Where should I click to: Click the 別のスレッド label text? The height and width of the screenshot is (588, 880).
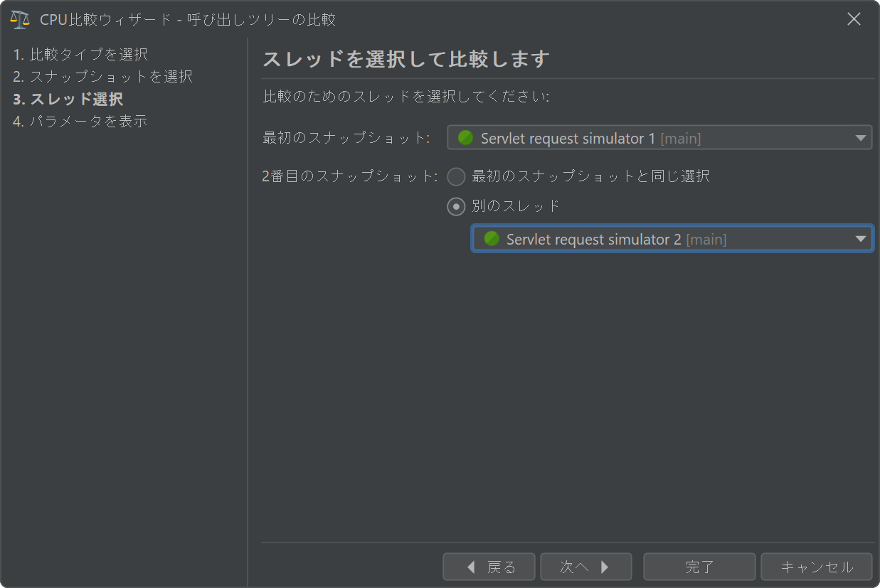click(x=516, y=206)
